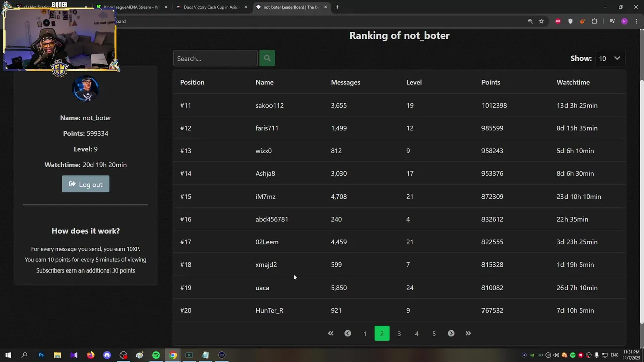Click the Position column header
This screenshot has height=362, width=644.
tap(192, 82)
